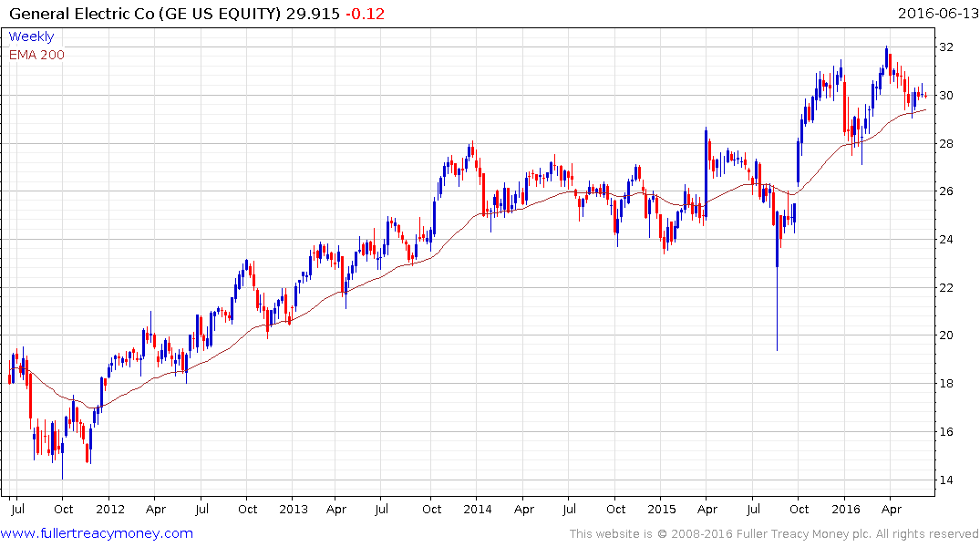
Task: Click the April 2015 tall blue spike candle
Action: (x=707, y=172)
